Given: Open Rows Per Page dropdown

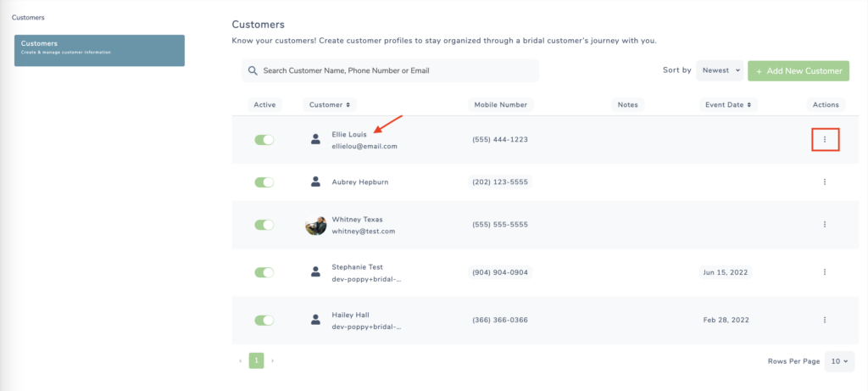Looking at the screenshot, I should [839, 361].
